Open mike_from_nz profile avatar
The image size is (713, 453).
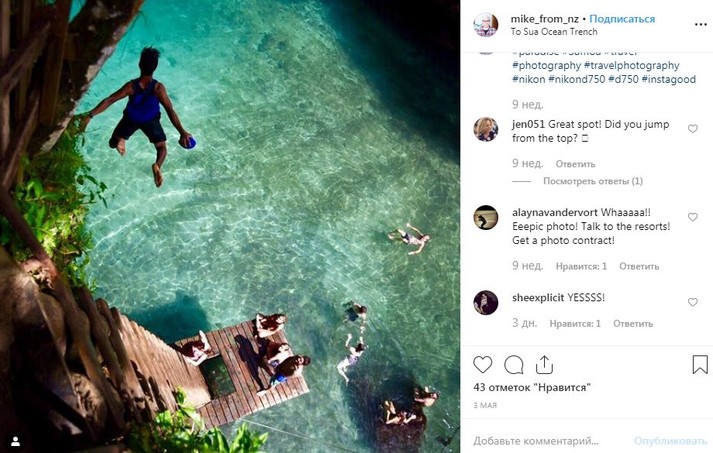[486, 25]
